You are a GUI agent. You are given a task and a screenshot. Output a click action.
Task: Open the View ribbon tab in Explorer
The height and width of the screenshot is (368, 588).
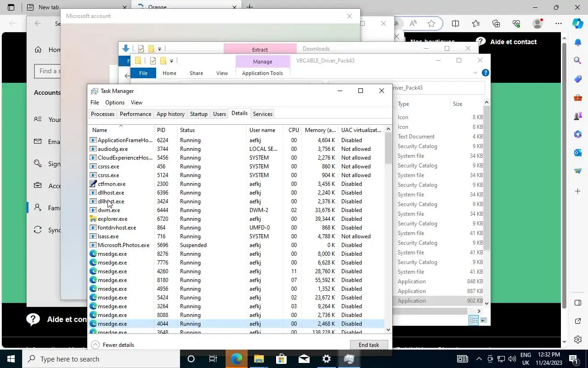tap(222, 73)
